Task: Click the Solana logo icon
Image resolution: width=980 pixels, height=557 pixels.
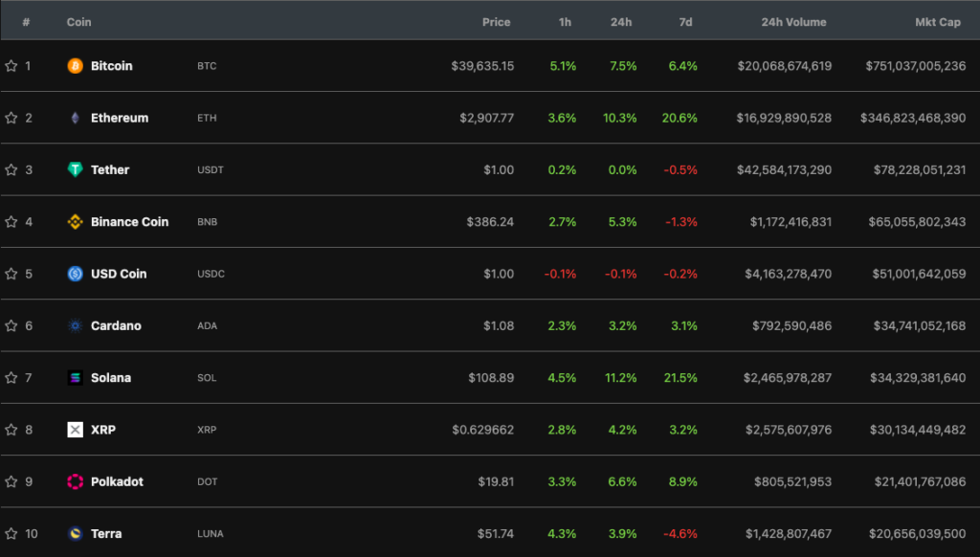Action: 75,378
